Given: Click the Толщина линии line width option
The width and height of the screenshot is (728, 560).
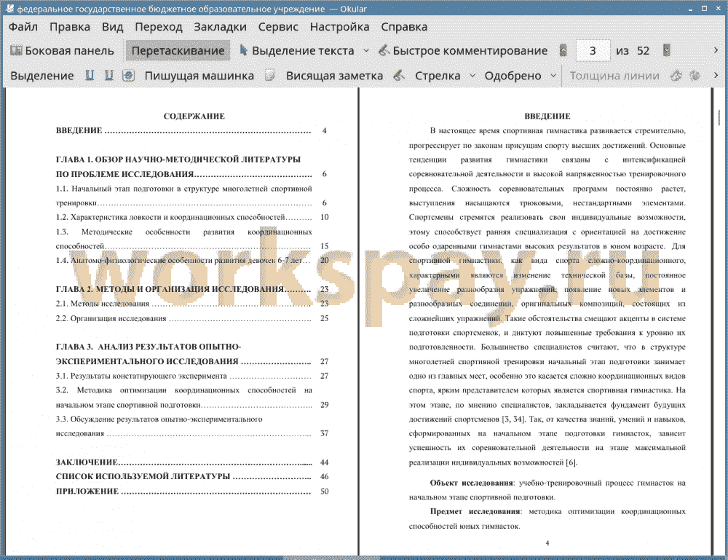Looking at the screenshot, I should click(614, 76).
